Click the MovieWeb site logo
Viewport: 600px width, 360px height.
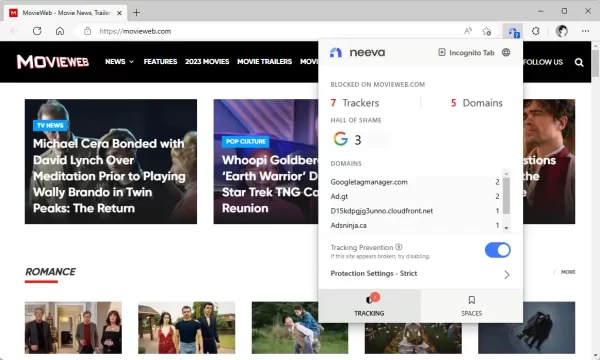pyautogui.click(x=52, y=62)
